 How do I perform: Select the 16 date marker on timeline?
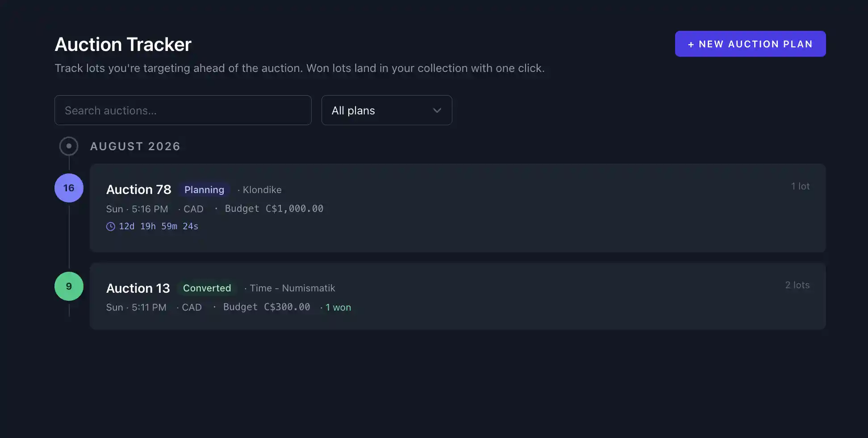tap(69, 188)
